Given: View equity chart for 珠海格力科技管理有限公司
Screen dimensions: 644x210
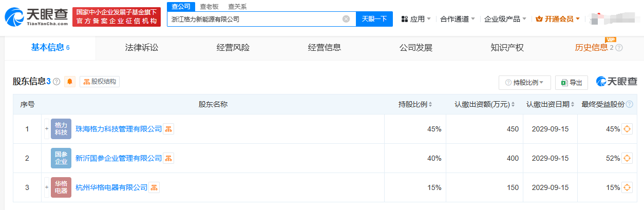Looking at the screenshot, I should click(x=168, y=129).
